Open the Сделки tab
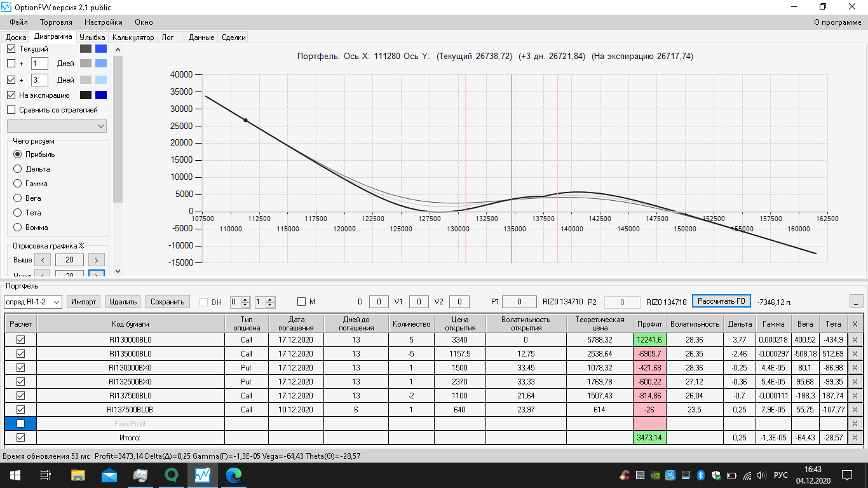 234,37
